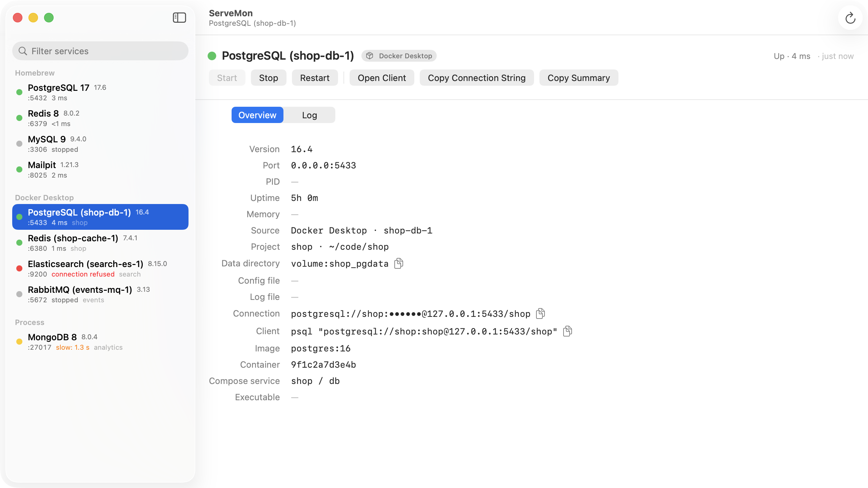Click the uptime value 5h 0m

pos(304,198)
